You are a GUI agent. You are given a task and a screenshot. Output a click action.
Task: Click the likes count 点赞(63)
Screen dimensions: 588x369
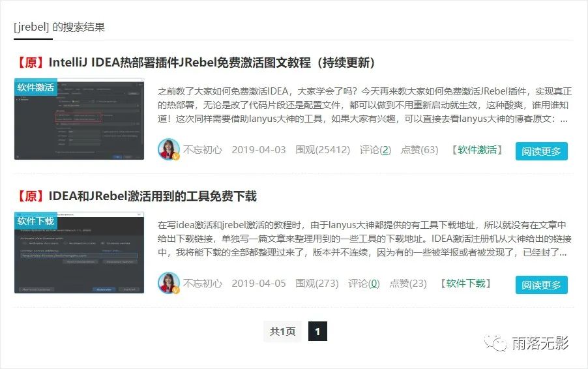point(420,150)
